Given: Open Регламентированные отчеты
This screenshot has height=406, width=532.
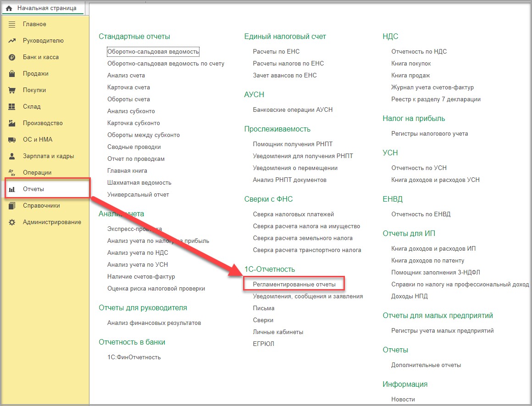Looking at the screenshot, I should pyautogui.click(x=294, y=284).
